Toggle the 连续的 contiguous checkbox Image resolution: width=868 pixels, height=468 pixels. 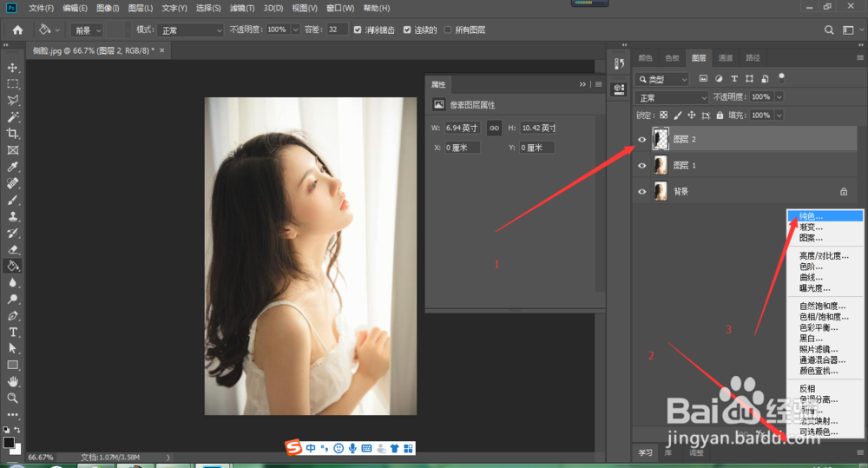[407, 30]
